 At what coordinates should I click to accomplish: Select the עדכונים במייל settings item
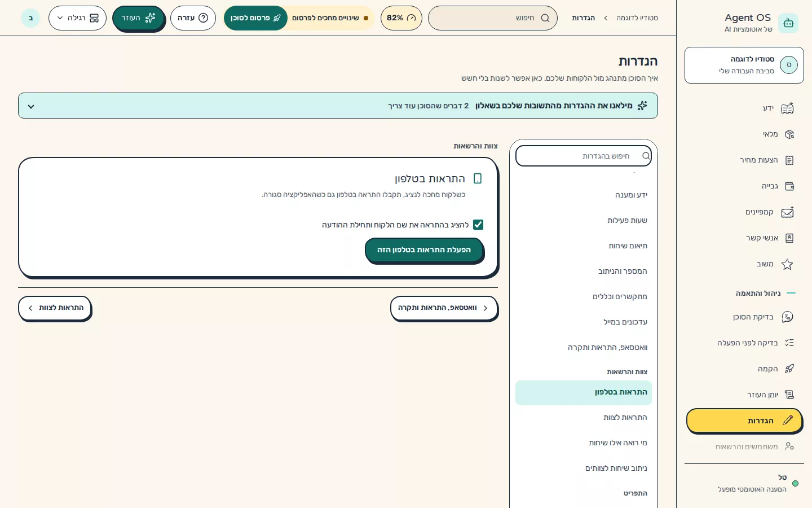pyautogui.click(x=584, y=322)
